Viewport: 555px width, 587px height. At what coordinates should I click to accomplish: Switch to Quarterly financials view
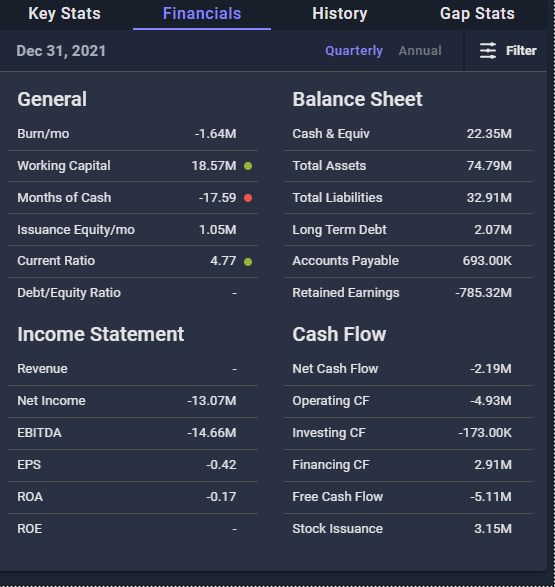coord(354,51)
